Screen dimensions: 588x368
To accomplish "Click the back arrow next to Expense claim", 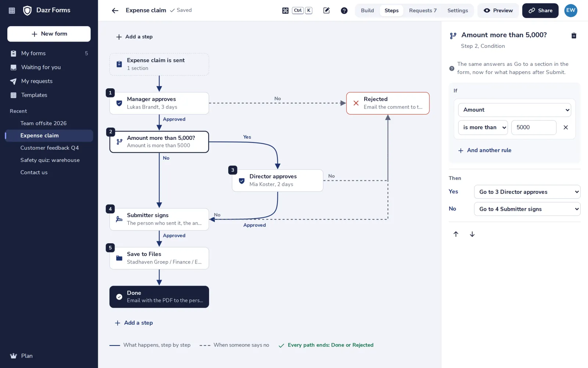I will [115, 11].
